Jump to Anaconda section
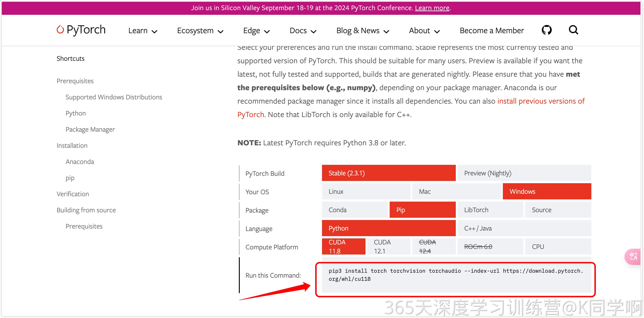Screen dimensions: 644x318 click(80, 162)
